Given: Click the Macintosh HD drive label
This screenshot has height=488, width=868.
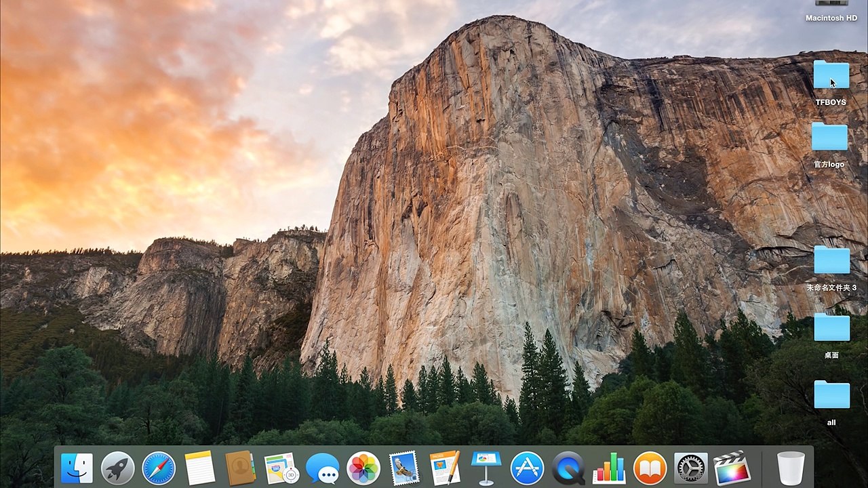Looking at the screenshot, I should 831,18.
